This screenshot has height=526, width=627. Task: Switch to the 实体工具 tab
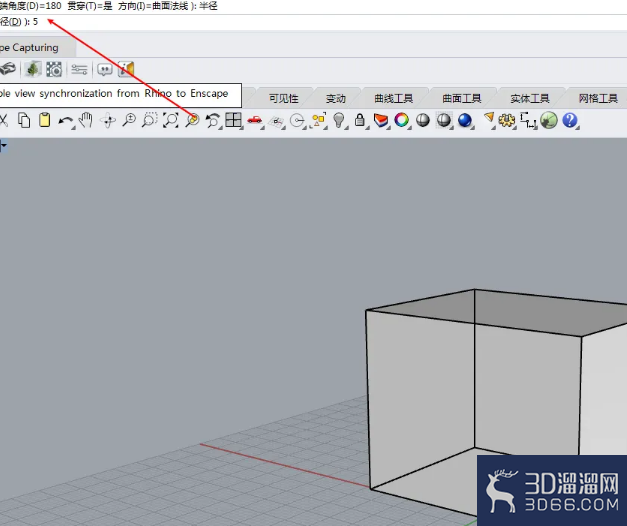529,98
